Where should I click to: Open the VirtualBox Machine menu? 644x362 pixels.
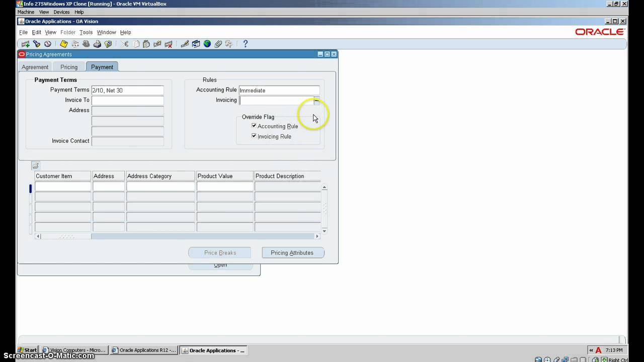pyautogui.click(x=26, y=12)
